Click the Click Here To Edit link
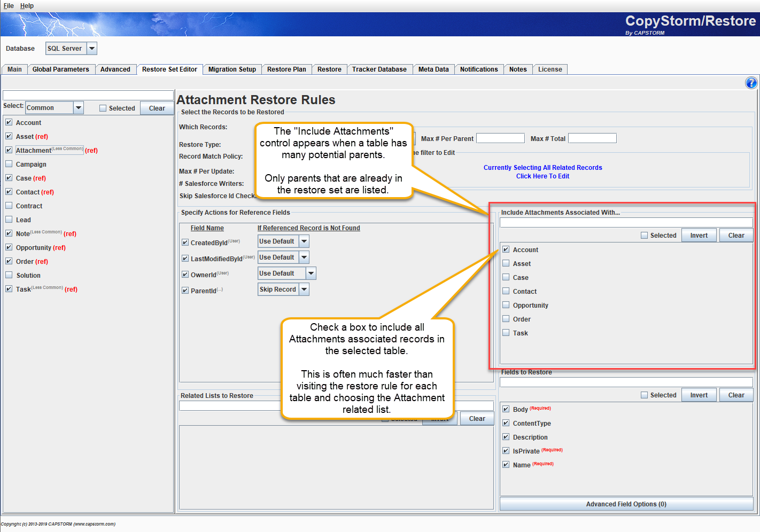Screen dimensions: 760x532 click(542, 176)
